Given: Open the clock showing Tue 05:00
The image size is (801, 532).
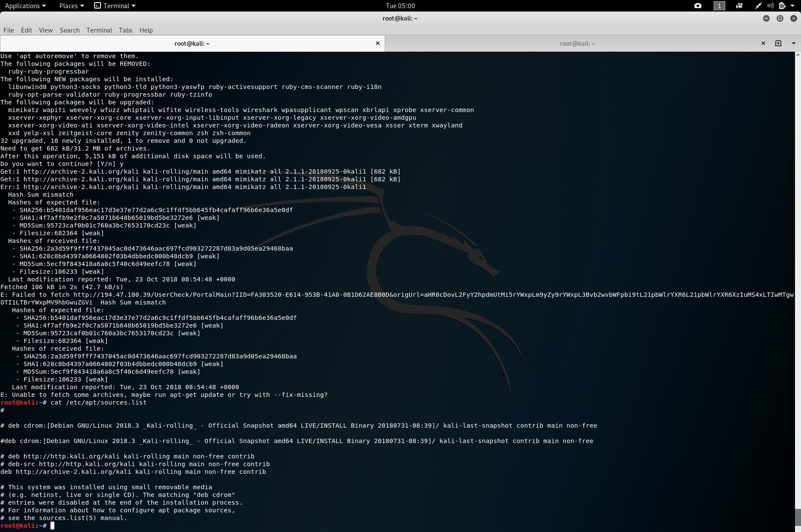Looking at the screenshot, I should (400, 6).
